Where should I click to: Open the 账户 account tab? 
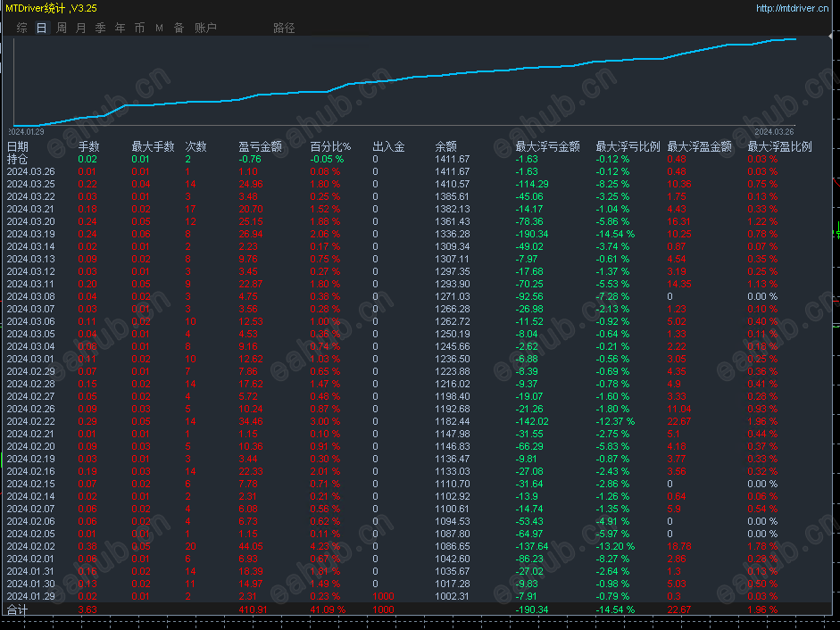pos(205,28)
